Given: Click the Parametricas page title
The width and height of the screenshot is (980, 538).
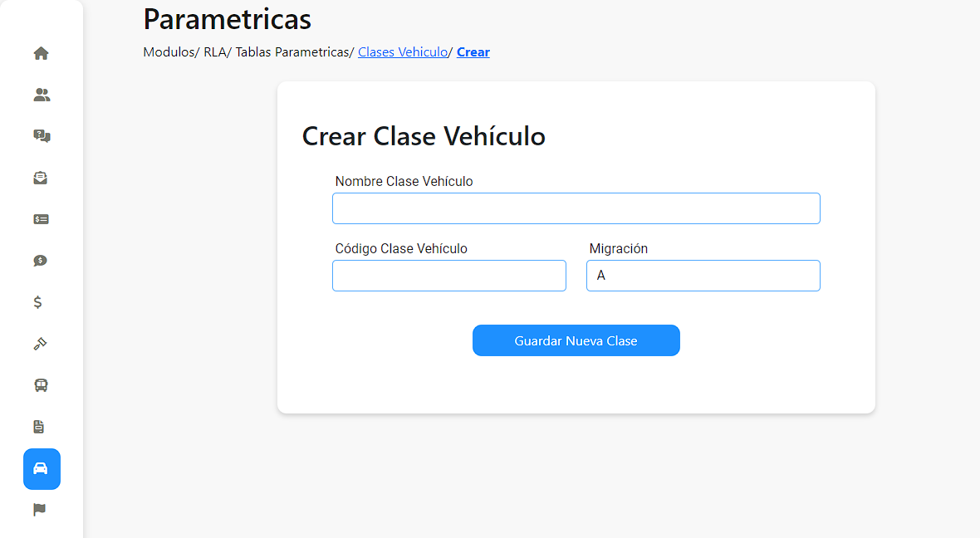Looking at the screenshot, I should click(227, 19).
